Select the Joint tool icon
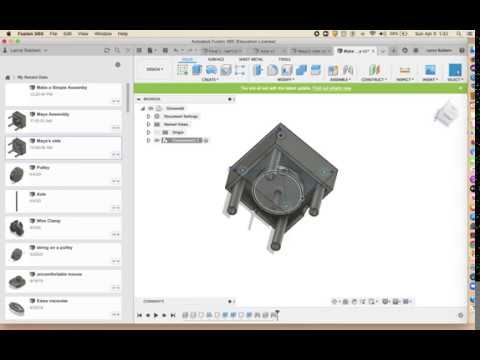Screen dimensions: 480x360 [348, 70]
